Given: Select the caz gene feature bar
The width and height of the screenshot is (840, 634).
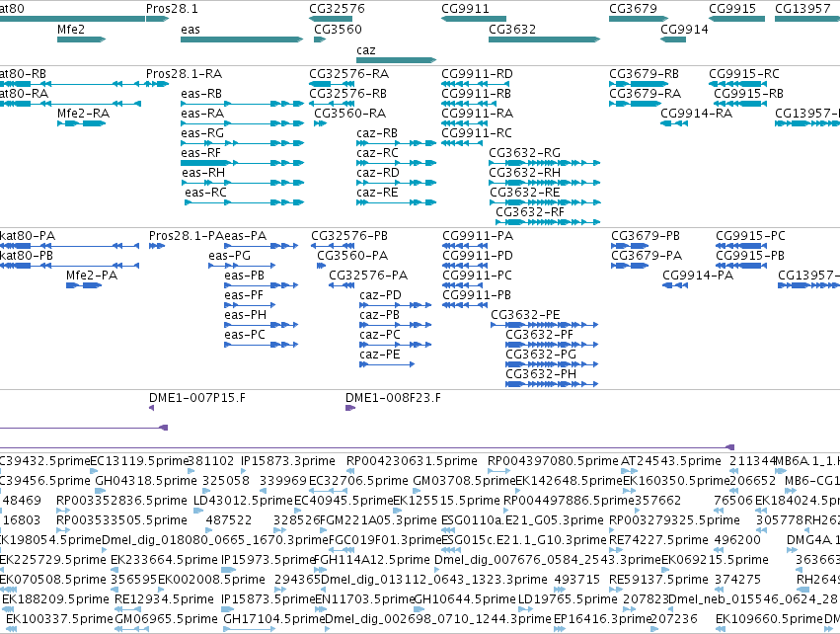Looking at the screenshot, I should pos(397,60).
